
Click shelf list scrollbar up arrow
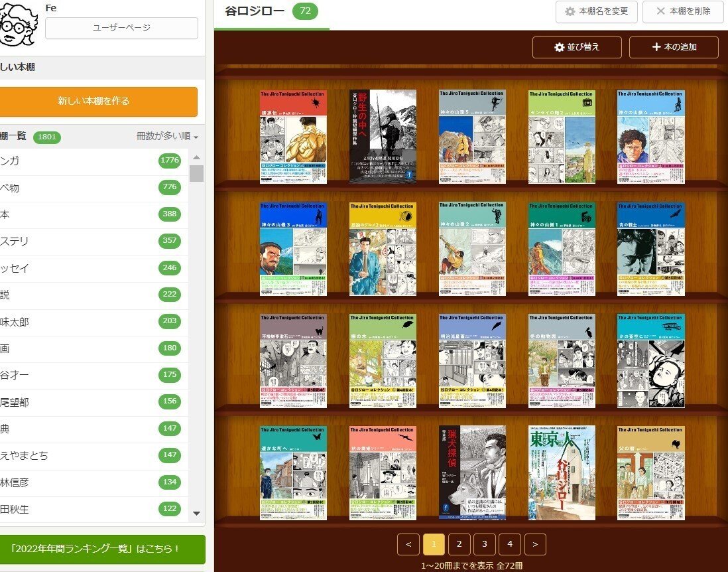196,157
